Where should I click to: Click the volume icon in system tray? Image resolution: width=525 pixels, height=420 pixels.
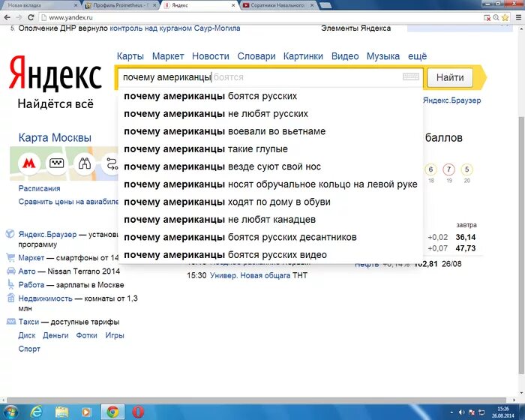[x=461, y=412]
